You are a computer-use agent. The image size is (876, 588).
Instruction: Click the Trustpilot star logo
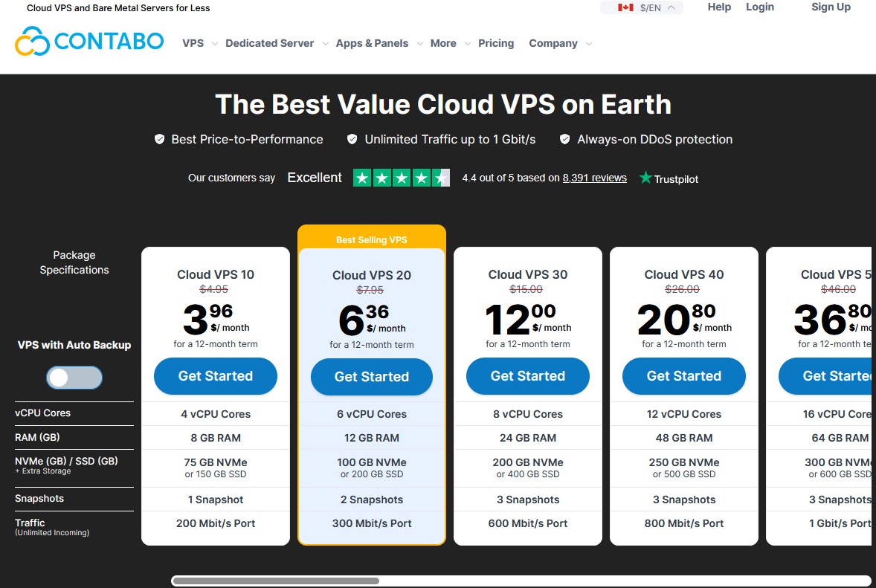coord(645,178)
